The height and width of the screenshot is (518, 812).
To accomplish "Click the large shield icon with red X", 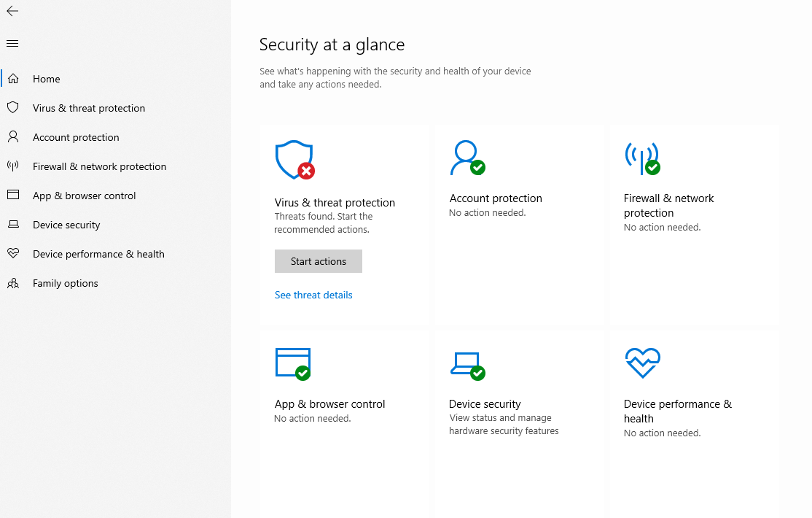I will (x=294, y=160).
